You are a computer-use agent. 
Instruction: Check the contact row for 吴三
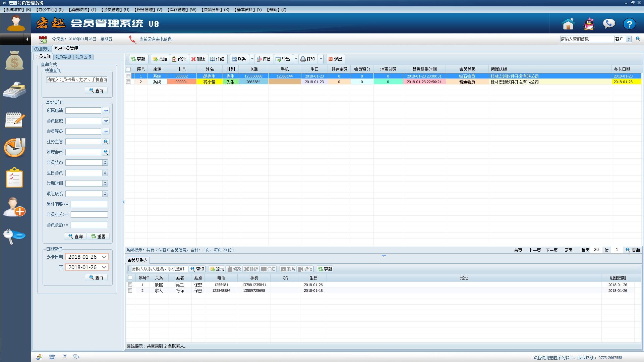pyautogui.click(x=130, y=285)
